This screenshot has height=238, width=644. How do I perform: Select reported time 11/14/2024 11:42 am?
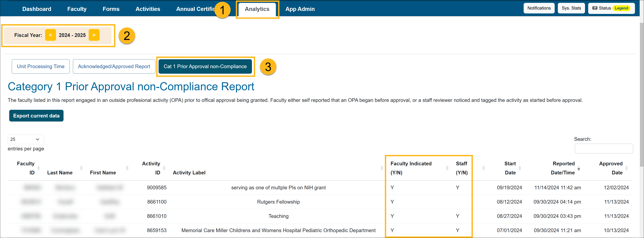[x=558, y=187]
